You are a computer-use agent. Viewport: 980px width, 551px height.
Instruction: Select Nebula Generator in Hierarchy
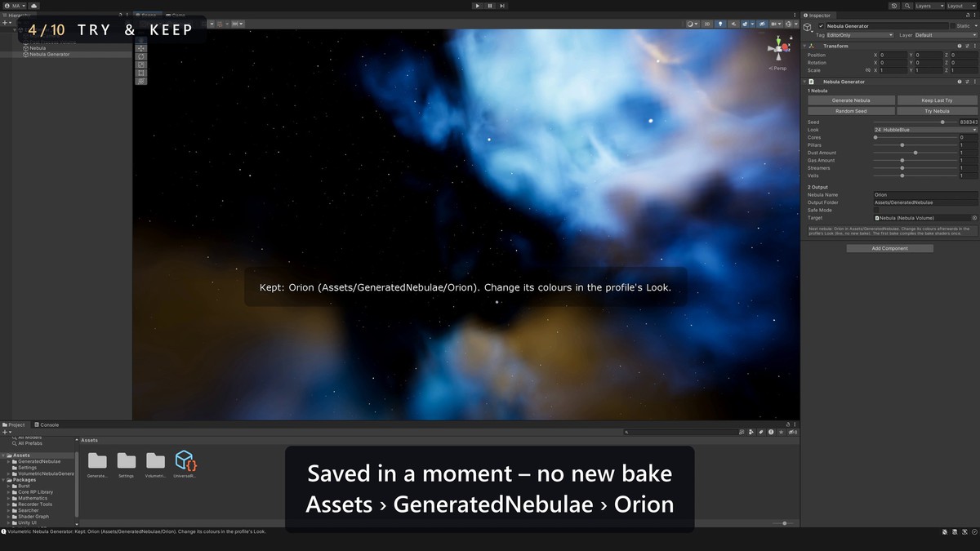click(x=49, y=54)
